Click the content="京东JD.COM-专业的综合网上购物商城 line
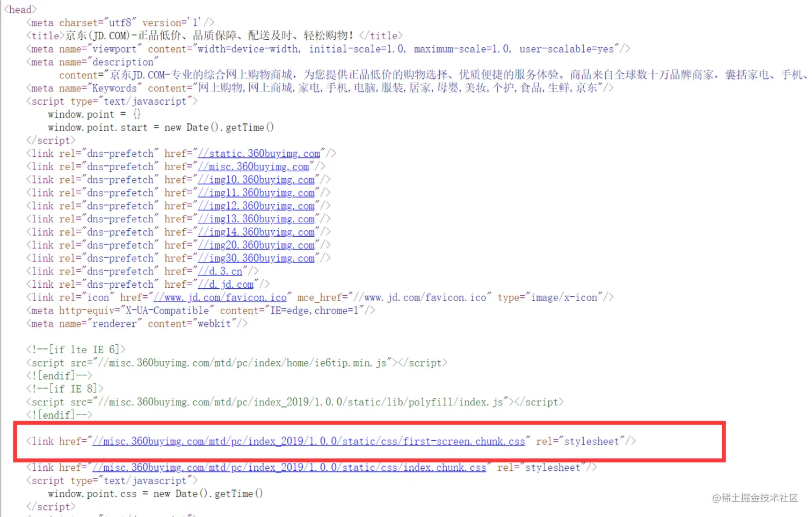 [x=433, y=75]
